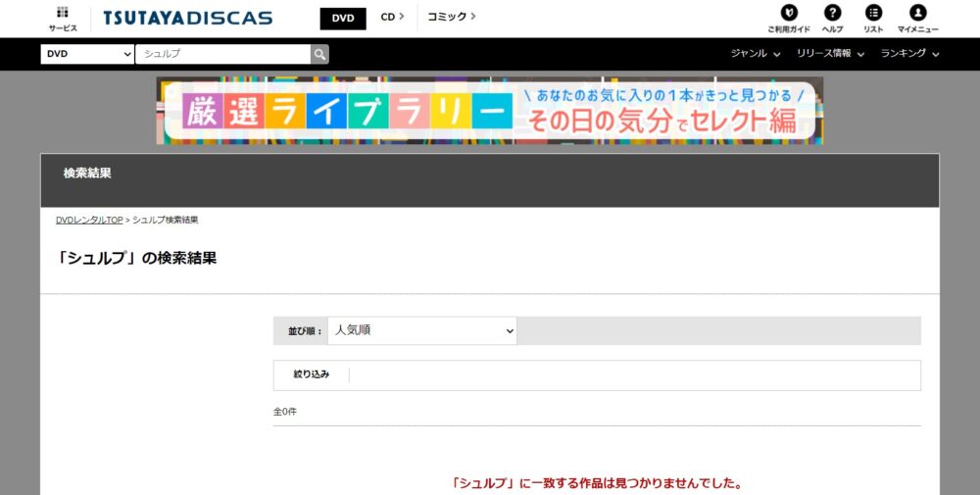Open the ヘルプ help icon
The width and height of the screenshot is (980, 495).
tap(832, 19)
